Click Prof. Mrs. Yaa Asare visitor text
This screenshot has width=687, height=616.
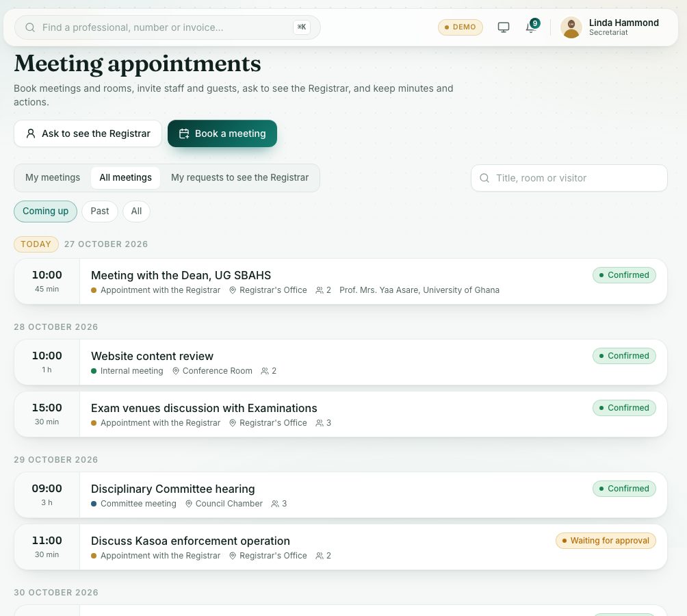[419, 290]
